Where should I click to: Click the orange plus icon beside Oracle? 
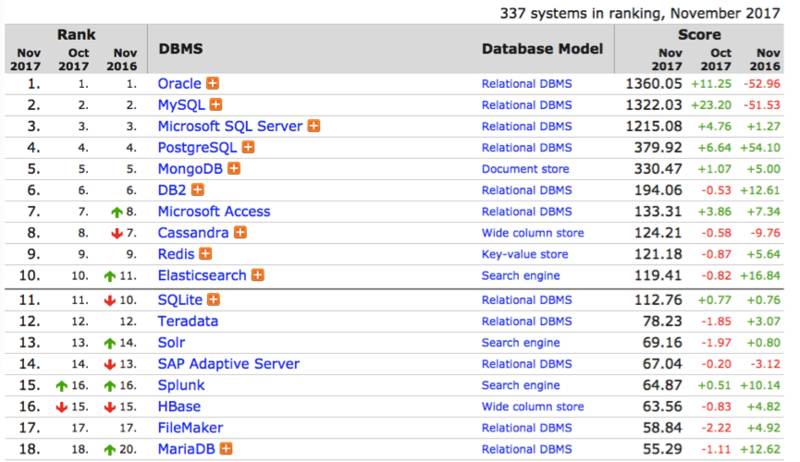[213, 84]
